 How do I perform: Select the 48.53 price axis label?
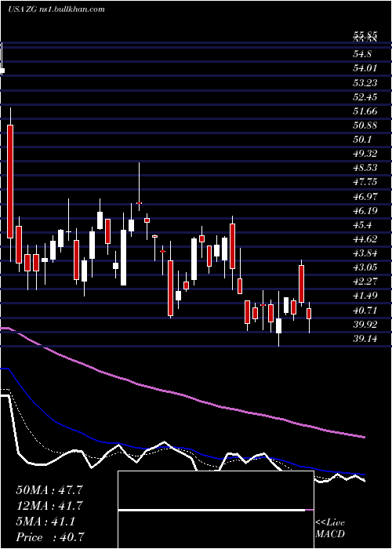[365, 168]
